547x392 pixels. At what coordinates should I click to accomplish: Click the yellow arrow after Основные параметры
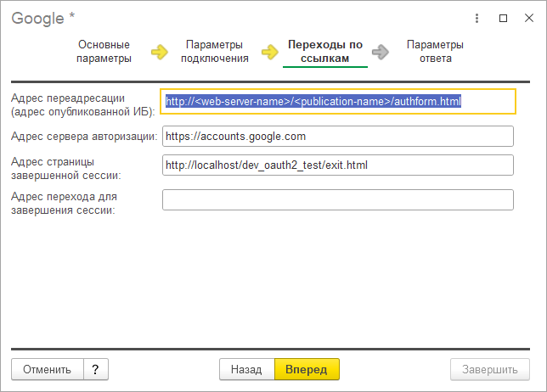point(160,53)
